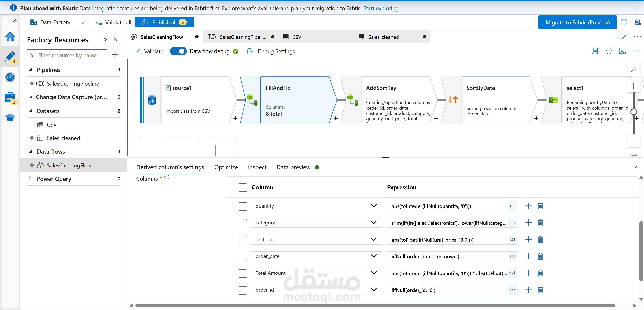Click the Learning center graduation cap icon
644x310 pixels.
point(10,117)
